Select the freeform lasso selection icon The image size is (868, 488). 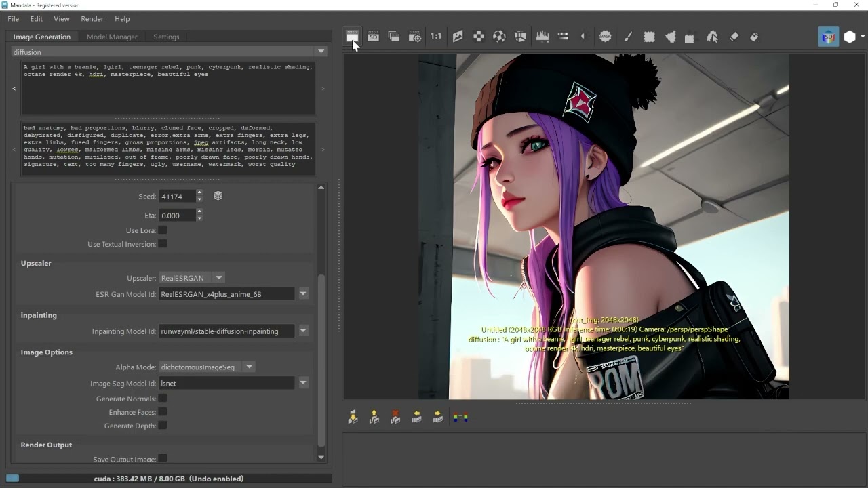671,37
